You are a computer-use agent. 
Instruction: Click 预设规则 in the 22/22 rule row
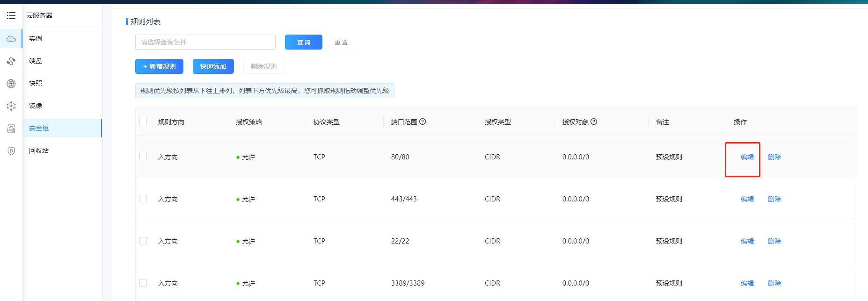coord(669,241)
